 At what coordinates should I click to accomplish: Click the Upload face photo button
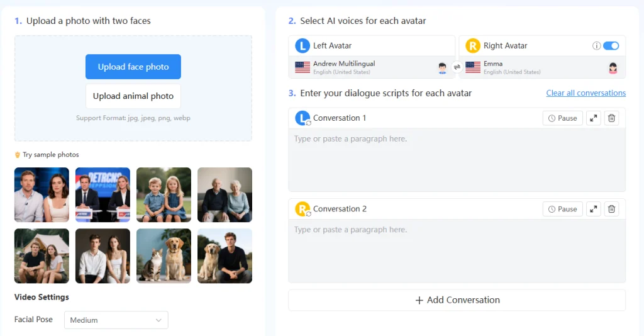coord(133,67)
